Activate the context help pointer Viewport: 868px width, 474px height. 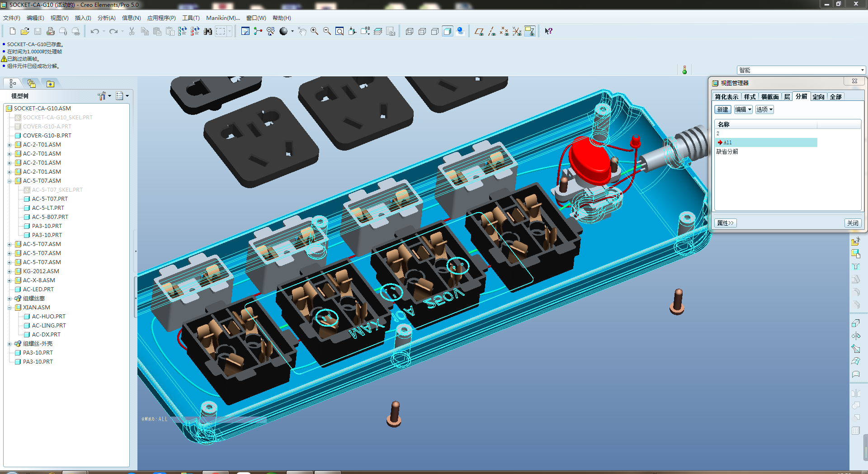(548, 31)
